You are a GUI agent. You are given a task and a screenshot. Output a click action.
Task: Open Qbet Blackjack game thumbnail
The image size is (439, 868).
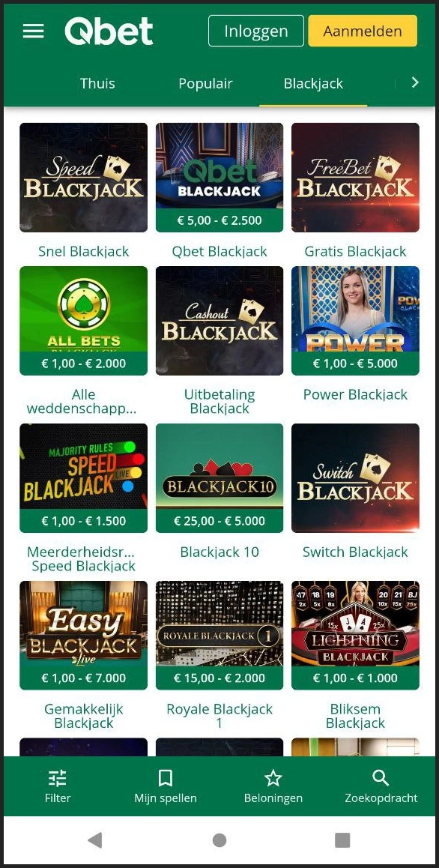[219, 177]
